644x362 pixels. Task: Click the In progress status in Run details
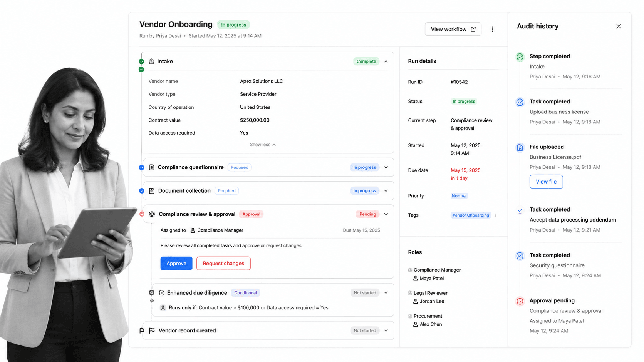464,102
